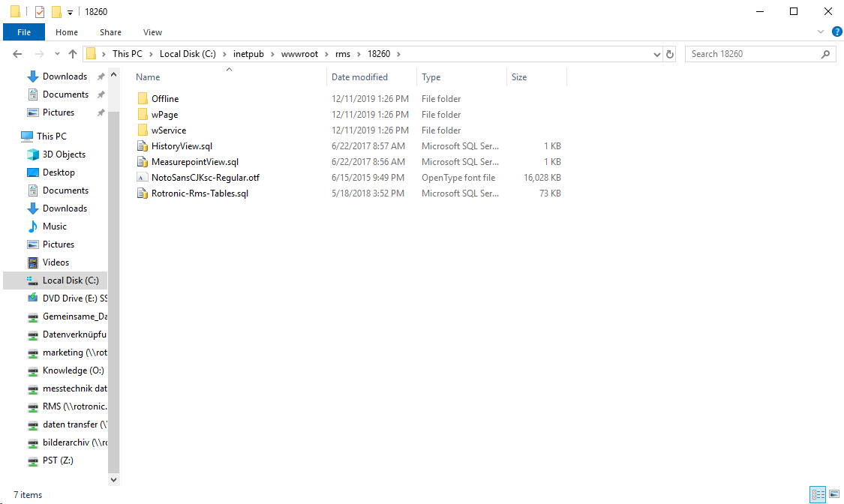Image resolution: width=844 pixels, height=504 pixels.
Task: Expand the ribbon chevron
Action: [x=820, y=31]
